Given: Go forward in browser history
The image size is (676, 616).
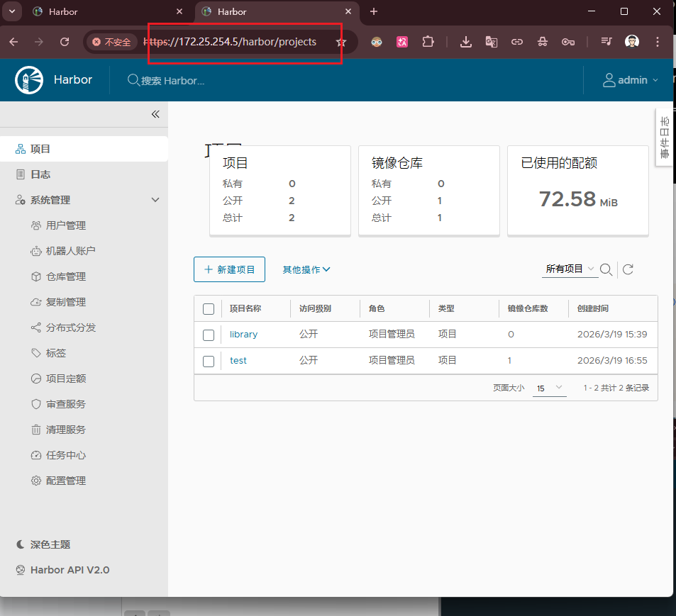Looking at the screenshot, I should pos(39,42).
